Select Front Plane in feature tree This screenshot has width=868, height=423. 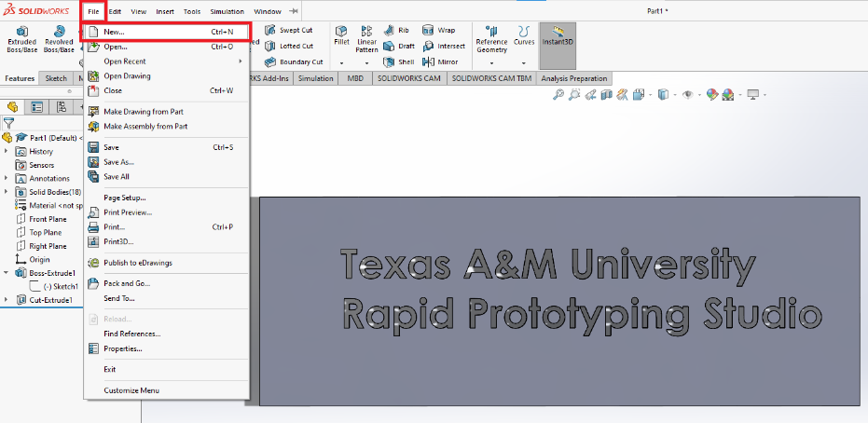coord(47,219)
